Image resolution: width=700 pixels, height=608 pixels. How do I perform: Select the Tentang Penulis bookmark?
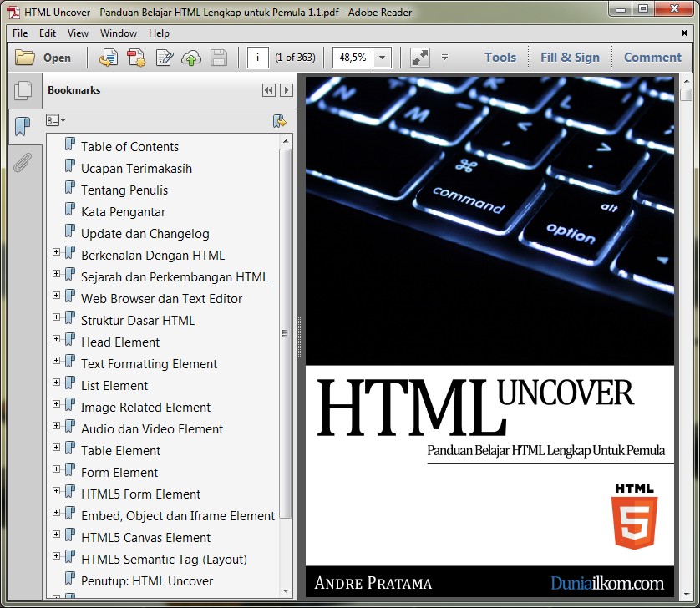(124, 190)
